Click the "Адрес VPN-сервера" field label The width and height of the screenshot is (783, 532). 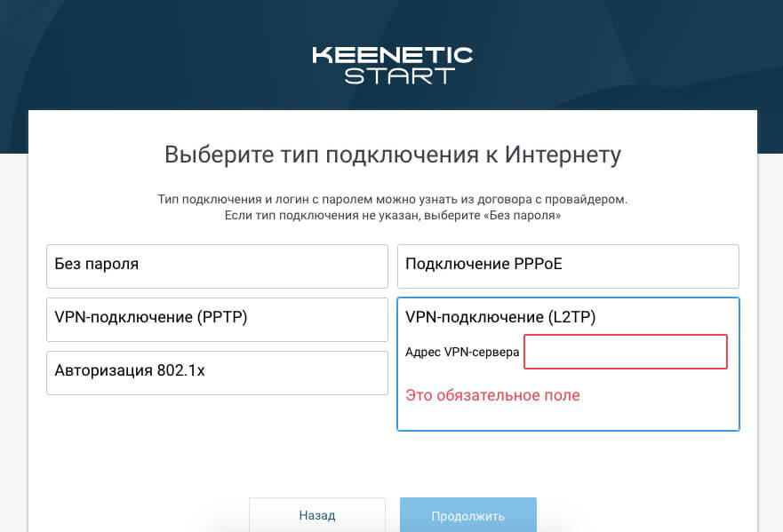462,352
